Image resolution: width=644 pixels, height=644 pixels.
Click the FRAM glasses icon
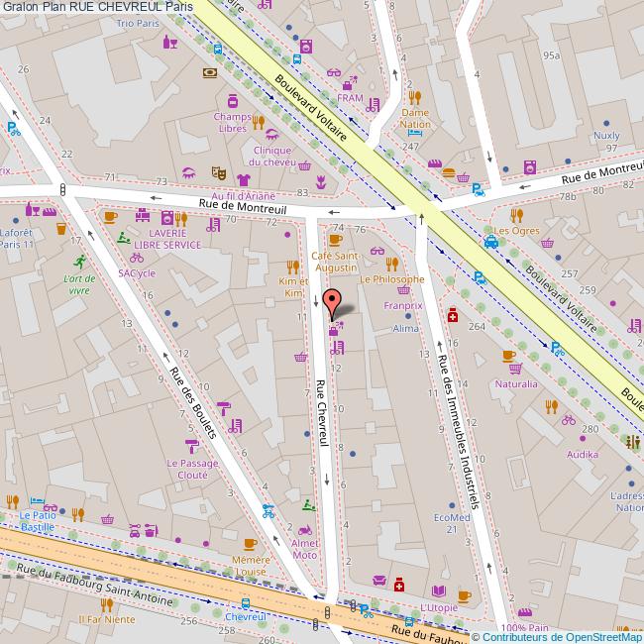point(334,73)
